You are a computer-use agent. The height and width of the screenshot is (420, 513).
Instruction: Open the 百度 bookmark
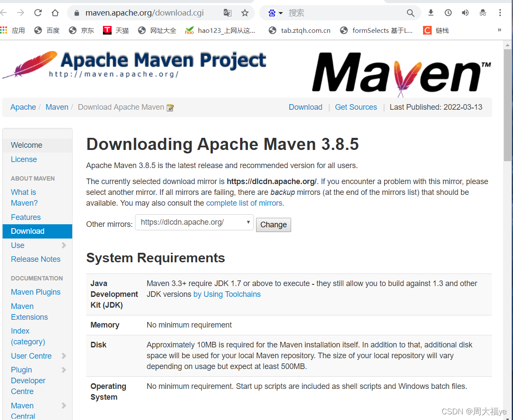tap(47, 30)
